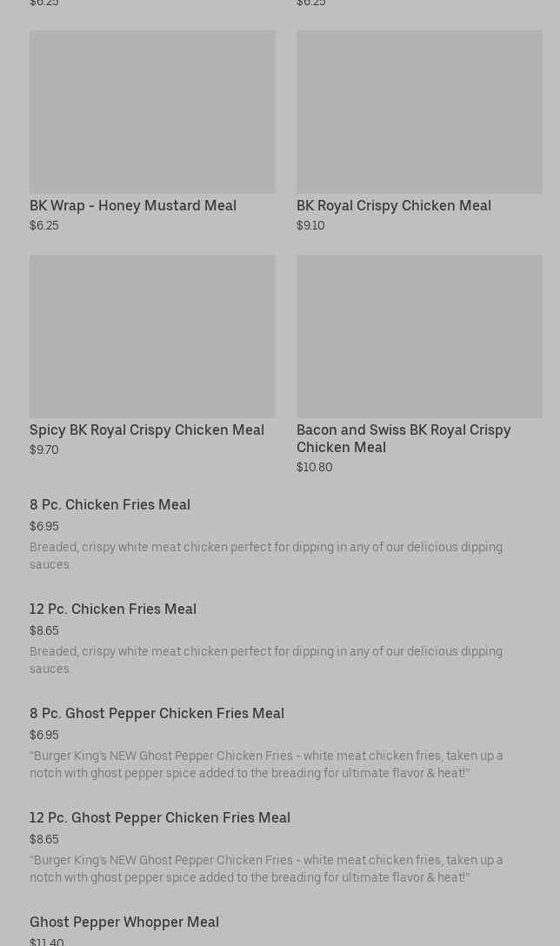Select the Ghost Pepper Whopper Meal item
Image resolution: width=560 pixels, height=946 pixels.
124,923
